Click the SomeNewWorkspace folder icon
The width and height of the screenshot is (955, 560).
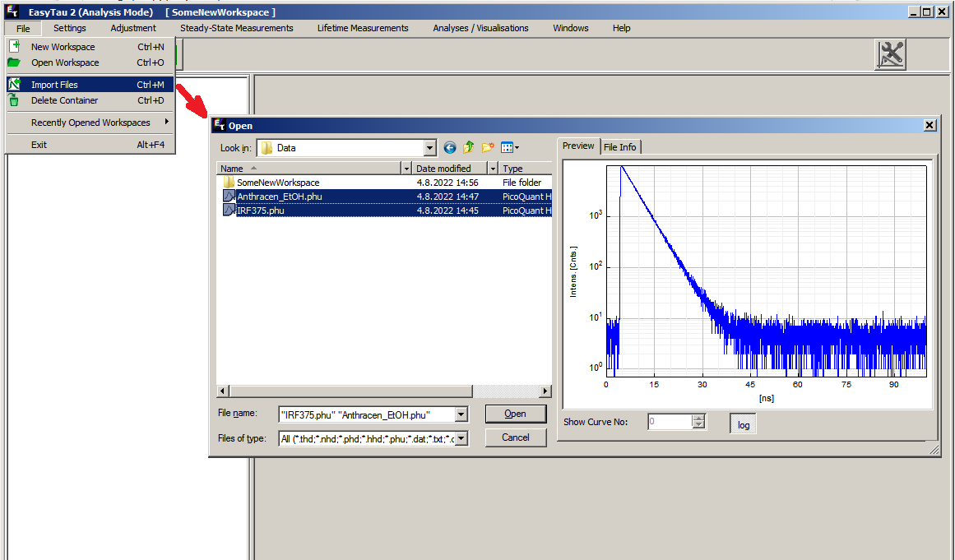click(x=229, y=183)
